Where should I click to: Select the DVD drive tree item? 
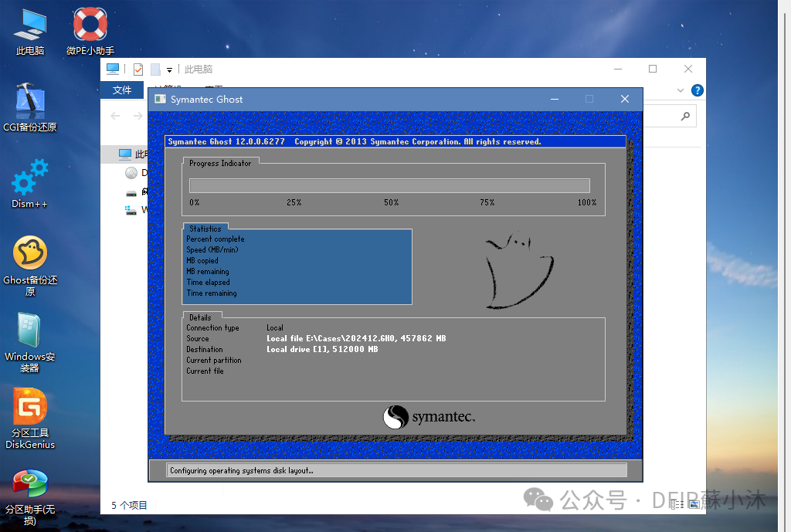136,173
